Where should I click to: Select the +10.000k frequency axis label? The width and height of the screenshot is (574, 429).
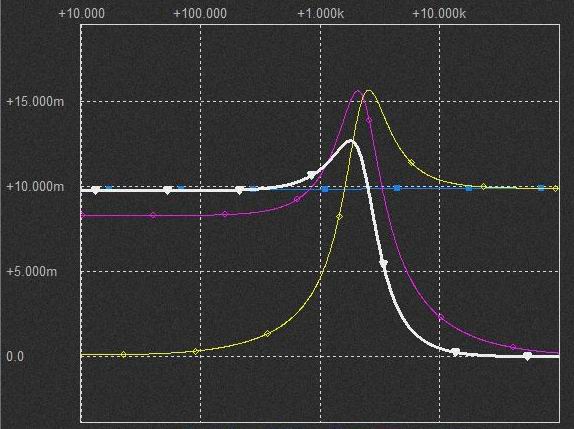pos(439,14)
